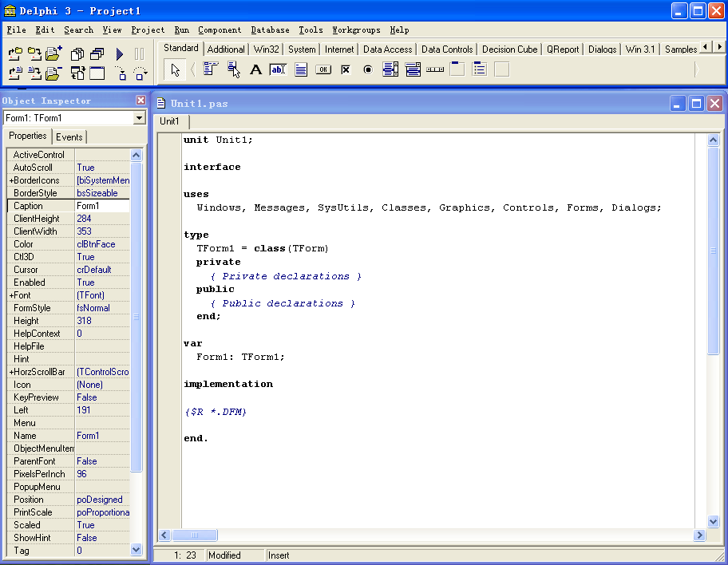Open the Form1: TForm1 object selector dropdown

coord(139,118)
